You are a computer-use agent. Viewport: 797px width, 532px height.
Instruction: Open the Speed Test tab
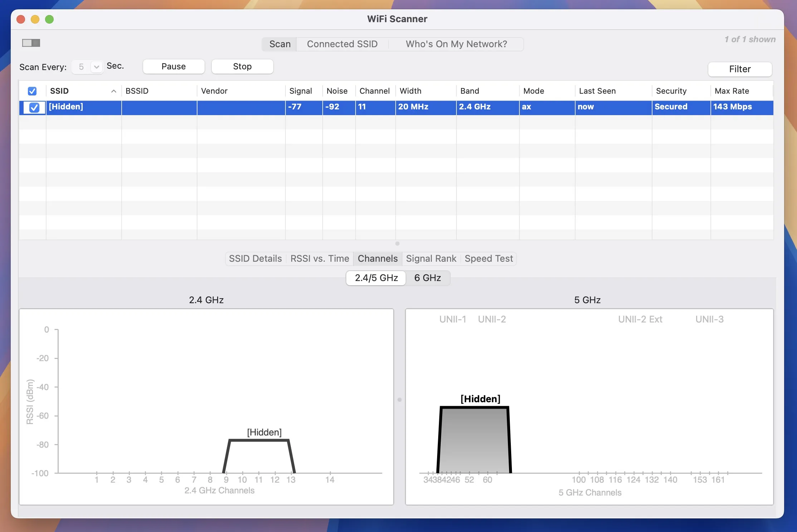(x=489, y=258)
